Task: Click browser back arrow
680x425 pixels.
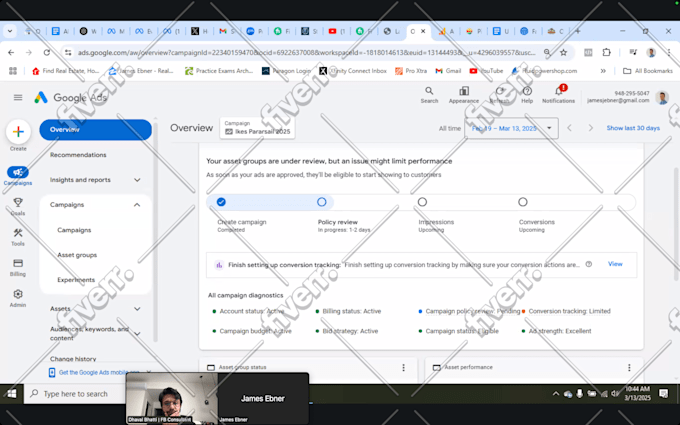Action: 11,52
